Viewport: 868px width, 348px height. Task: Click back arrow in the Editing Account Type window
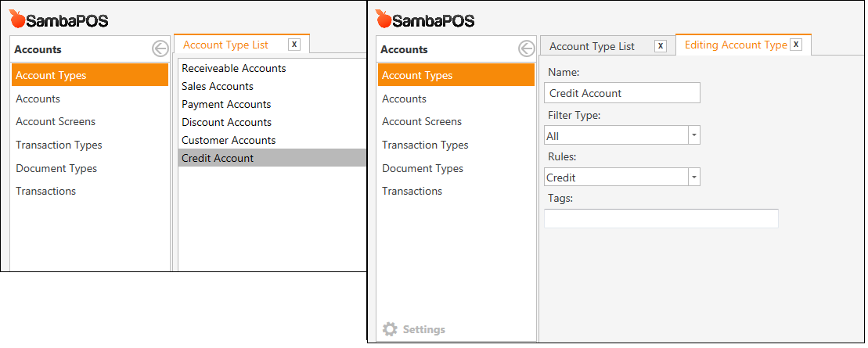pos(526,49)
